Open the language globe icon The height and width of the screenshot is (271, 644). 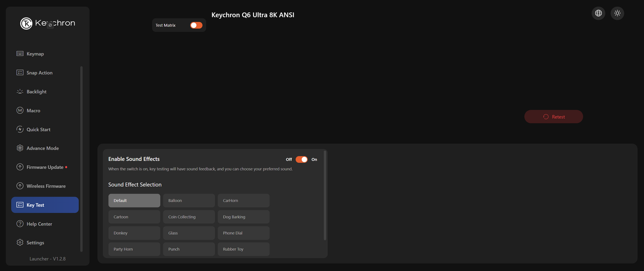pos(598,13)
